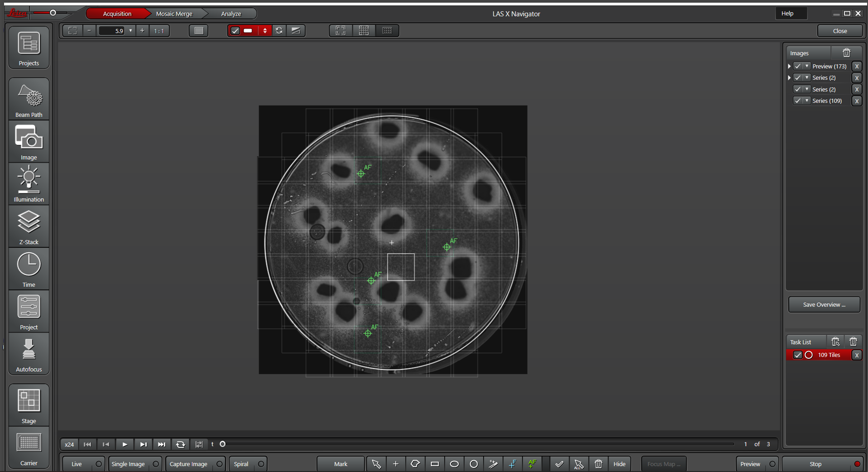Switch to the Analyze tab
The width and height of the screenshot is (868, 472).
pyautogui.click(x=231, y=14)
